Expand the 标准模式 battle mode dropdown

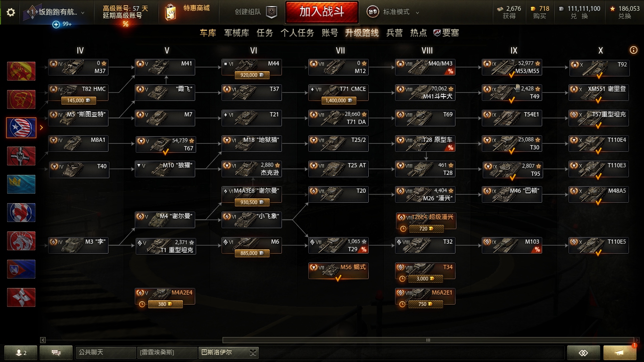click(417, 12)
